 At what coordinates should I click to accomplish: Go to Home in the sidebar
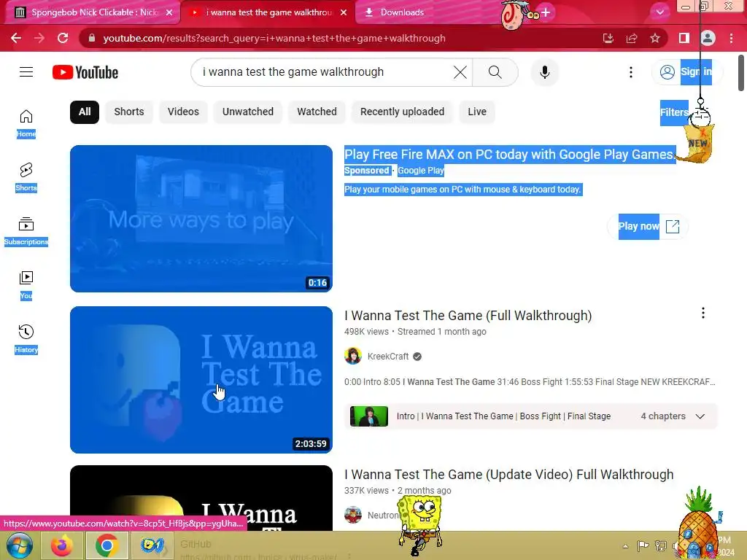point(26,124)
